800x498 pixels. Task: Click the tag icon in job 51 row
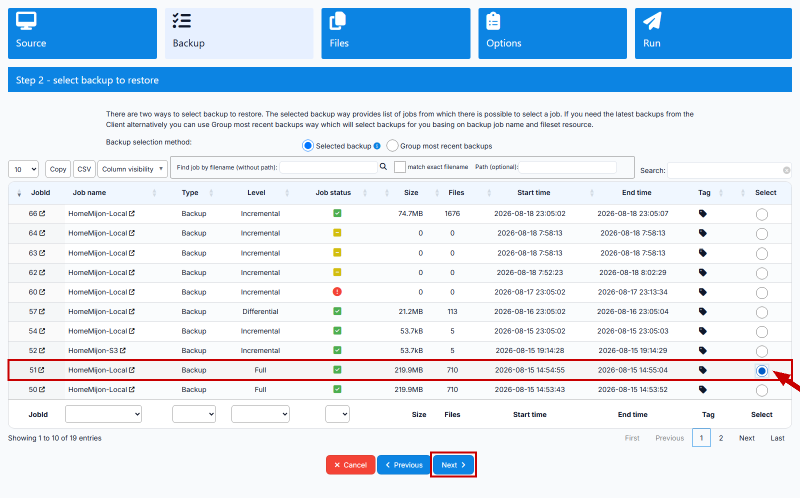[x=703, y=370]
